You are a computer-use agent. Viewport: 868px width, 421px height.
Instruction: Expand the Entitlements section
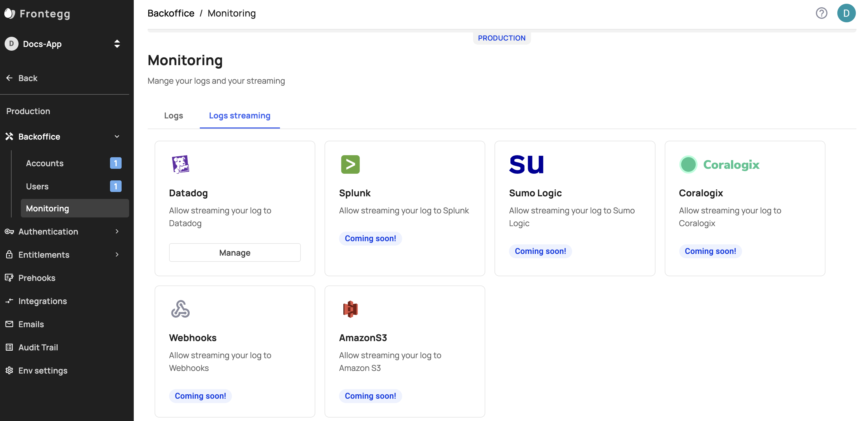pos(117,255)
